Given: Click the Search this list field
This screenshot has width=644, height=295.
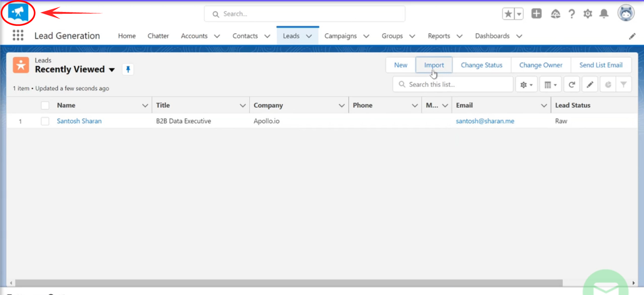Looking at the screenshot, I should click(x=453, y=85).
